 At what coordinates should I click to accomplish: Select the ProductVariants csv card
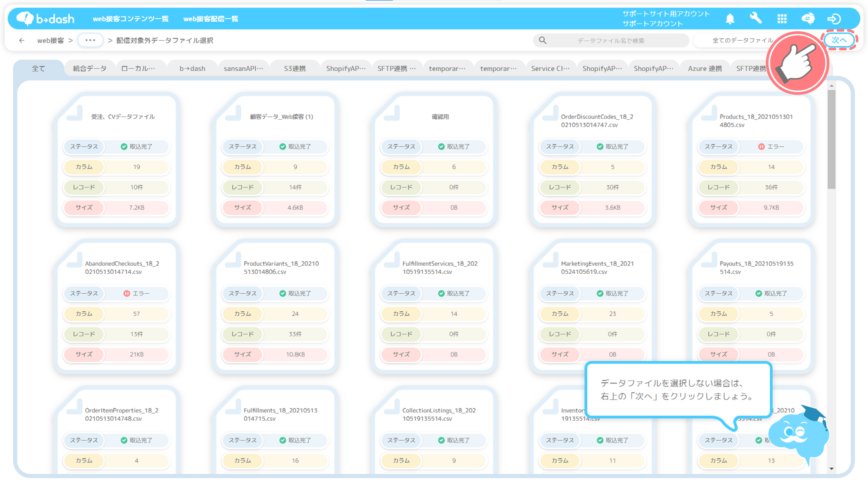point(275,307)
